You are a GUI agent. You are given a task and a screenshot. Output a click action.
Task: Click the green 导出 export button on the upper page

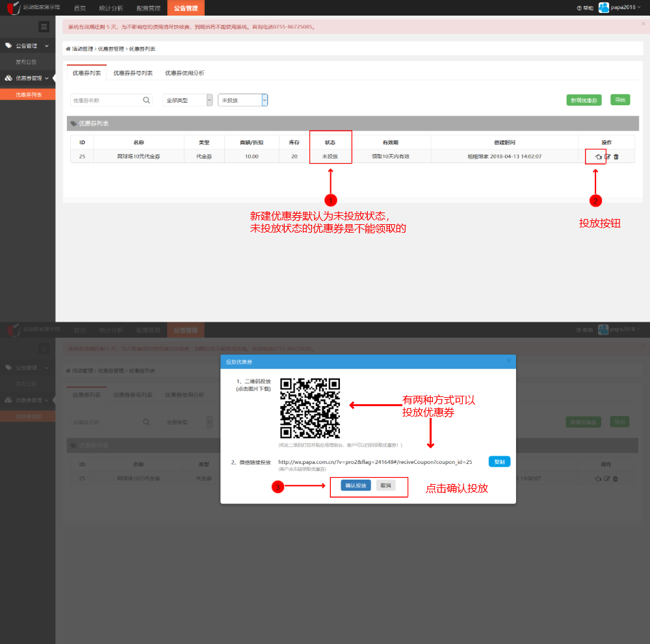point(620,100)
